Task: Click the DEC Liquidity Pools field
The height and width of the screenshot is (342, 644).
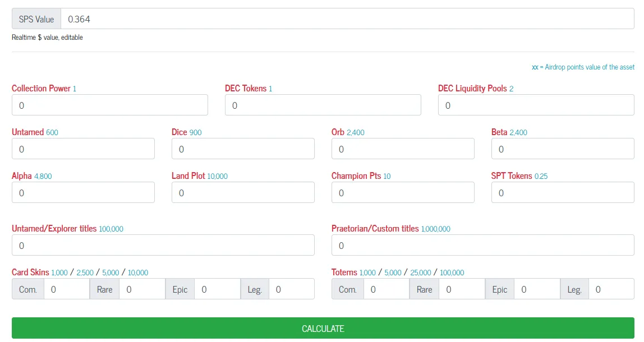Action: click(536, 105)
